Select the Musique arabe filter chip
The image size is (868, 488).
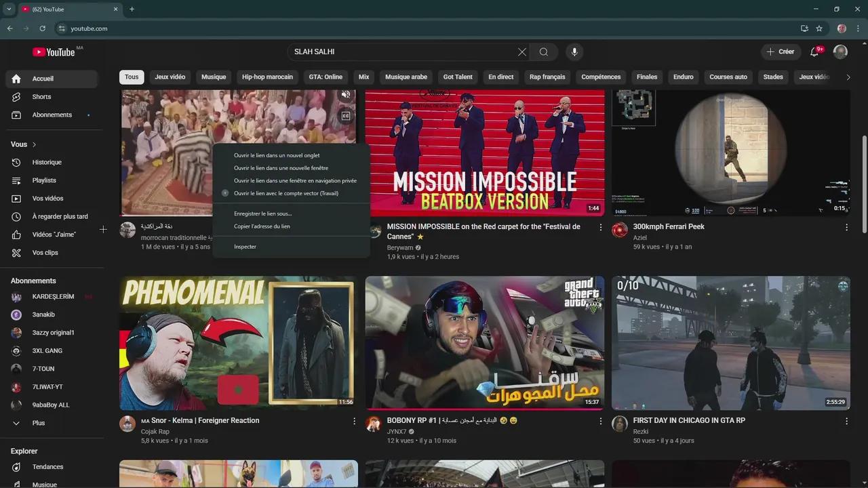[406, 77]
